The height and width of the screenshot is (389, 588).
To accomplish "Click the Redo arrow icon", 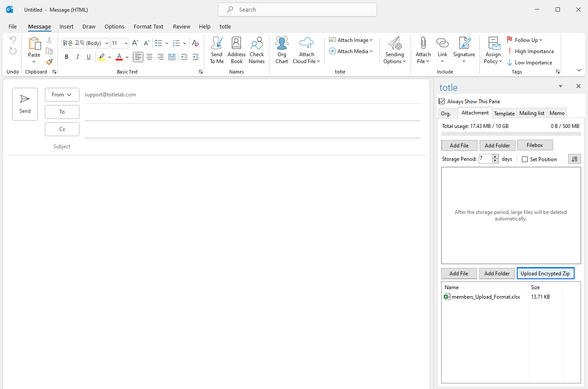I will click(x=13, y=51).
